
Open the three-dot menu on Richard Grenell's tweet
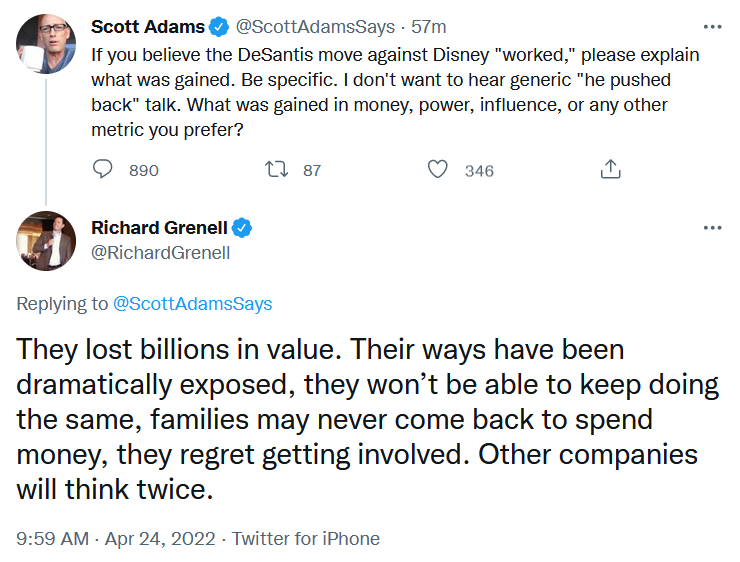click(712, 228)
